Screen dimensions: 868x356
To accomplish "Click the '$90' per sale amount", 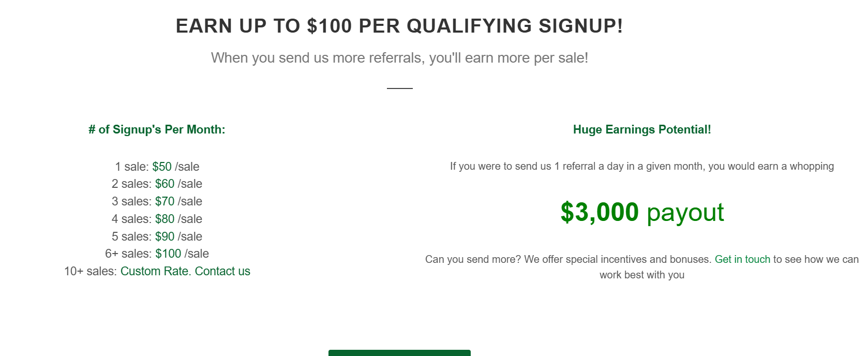I will pyautogui.click(x=165, y=236).
